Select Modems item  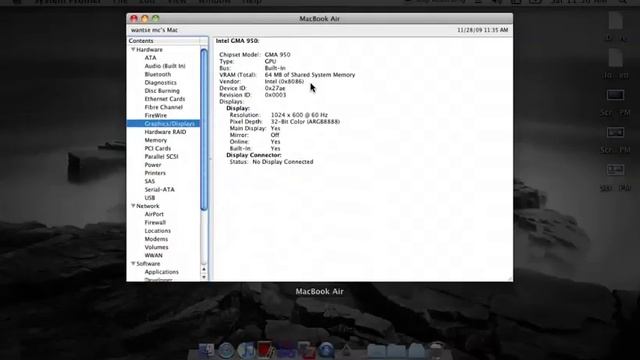(156, 239)
